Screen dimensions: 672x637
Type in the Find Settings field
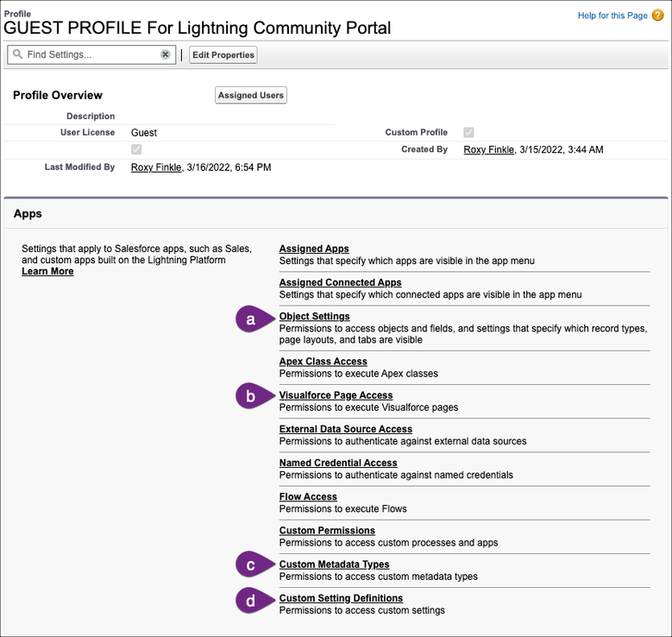pyautogui.click(x=91, y=54)
